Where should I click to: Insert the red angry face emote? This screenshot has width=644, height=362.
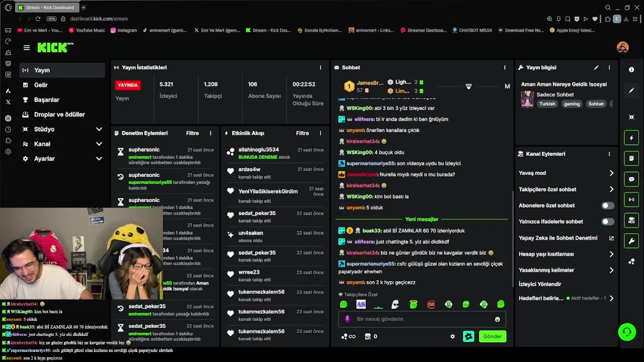coord(431,304)
